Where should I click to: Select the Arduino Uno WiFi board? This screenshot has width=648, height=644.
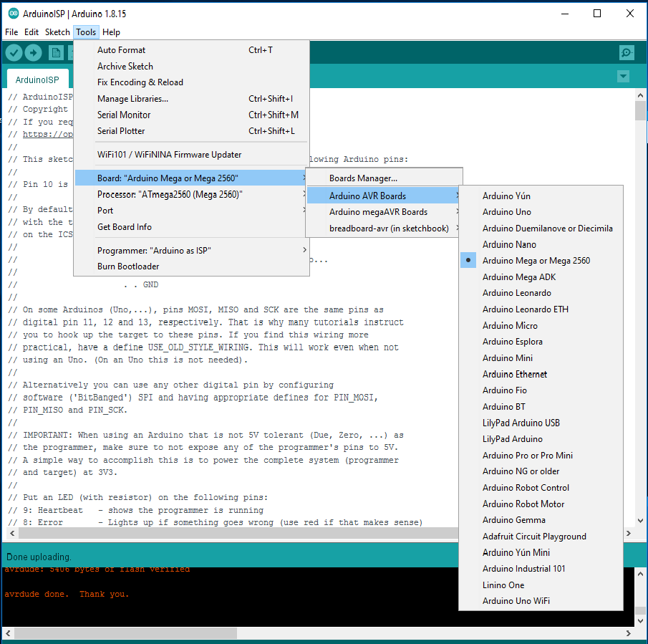pyautogui.click(x=541, y=602)
